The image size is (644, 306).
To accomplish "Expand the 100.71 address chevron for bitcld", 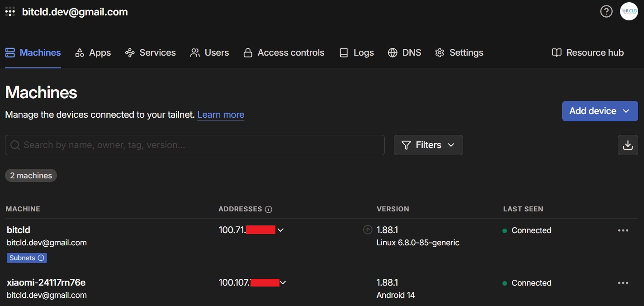I will click(280, 230).
